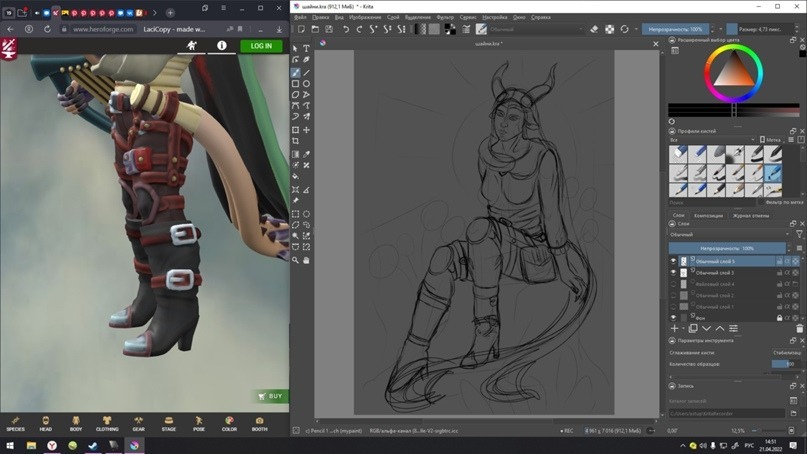The image size is (807, 454).
Task: Toggle preserve alpha checker icon
Action: [609, 29]
